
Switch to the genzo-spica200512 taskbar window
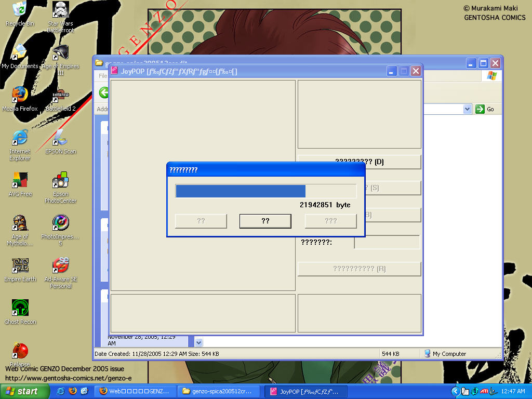click(219, 391)
